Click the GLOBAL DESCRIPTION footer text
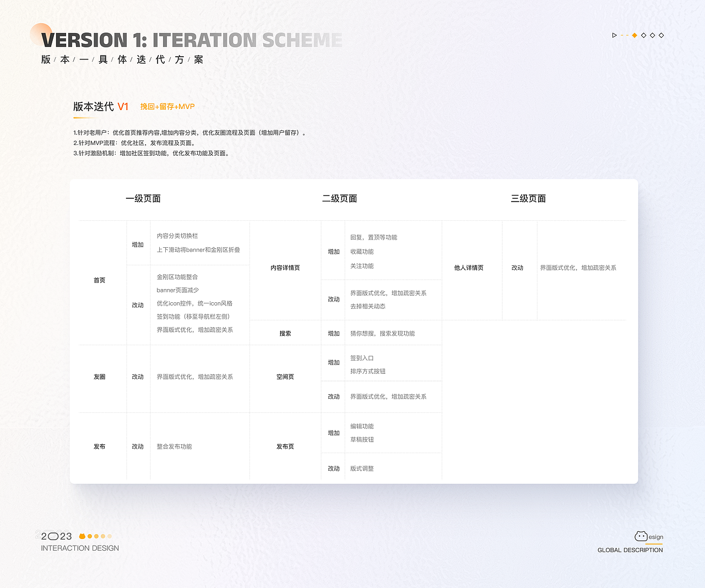The image size is (705, 588). 630,550
